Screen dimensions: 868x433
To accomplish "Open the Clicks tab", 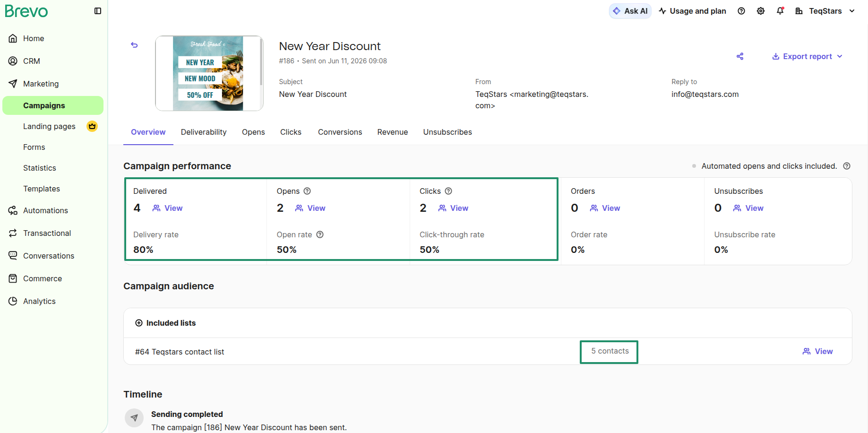I will pos(291,132).
